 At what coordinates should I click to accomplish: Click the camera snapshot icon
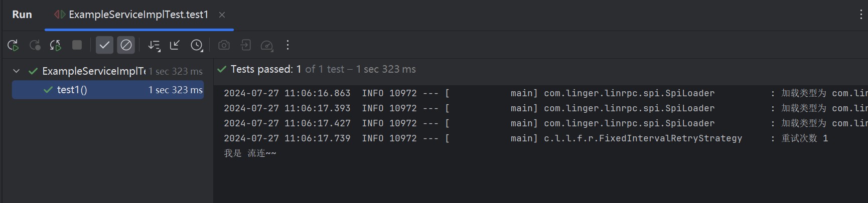(x=224, y=46)
